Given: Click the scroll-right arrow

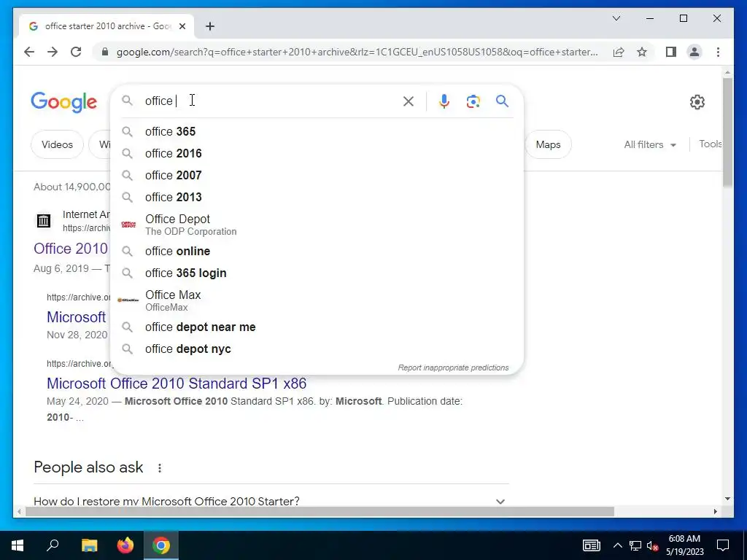Looking at the screenshot, I should click(x=715, y=511).
